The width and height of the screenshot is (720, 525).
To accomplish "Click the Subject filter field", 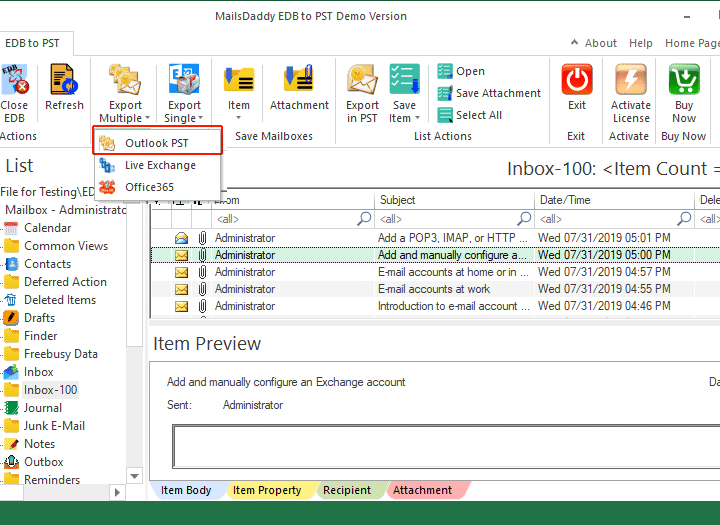I will tap(446, 219).
